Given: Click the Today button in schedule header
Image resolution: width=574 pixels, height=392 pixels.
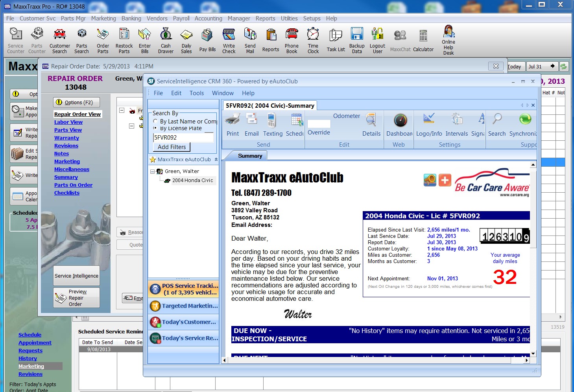Looking at the screenshot, I should point(515,66).
